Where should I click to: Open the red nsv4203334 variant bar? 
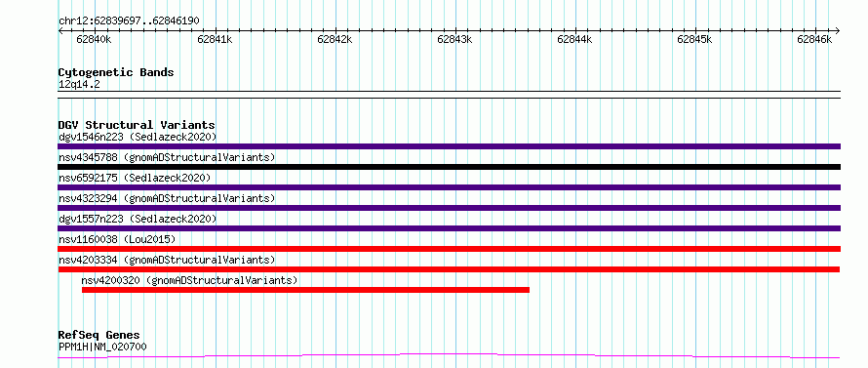click(x=449, y=269)
